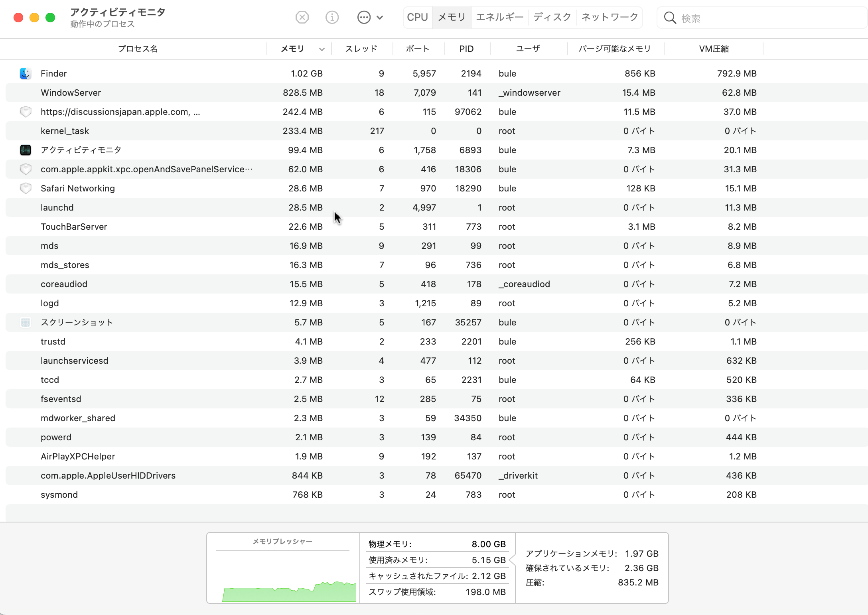Switch to the エネルギー tab
This screenshot has width=868, height=615.
pyautogui.click(x=499, y=17)
